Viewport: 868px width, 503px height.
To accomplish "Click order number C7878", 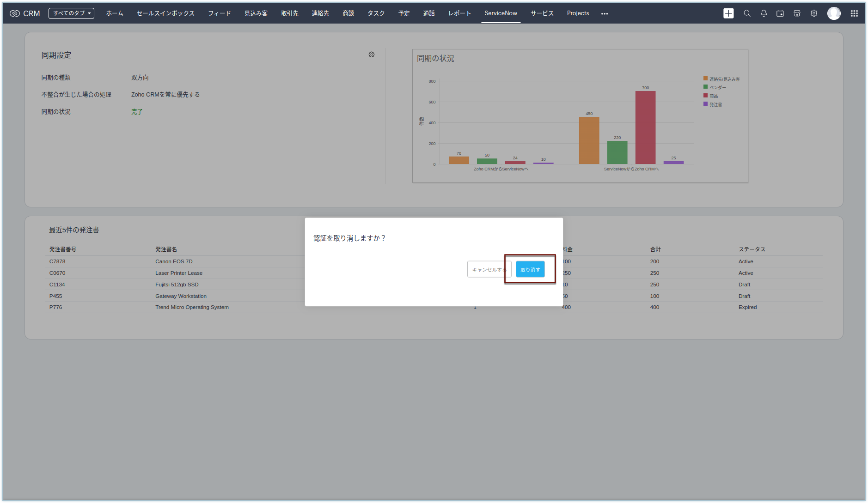I will [x=57, y=261].
